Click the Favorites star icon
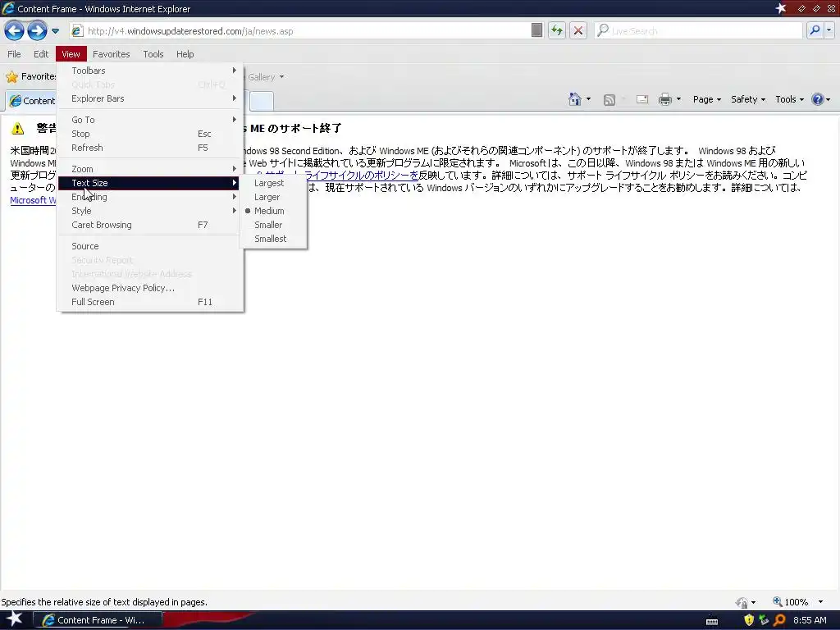The width and height of the screenshot is (840, 630). (x=11, y=76)
